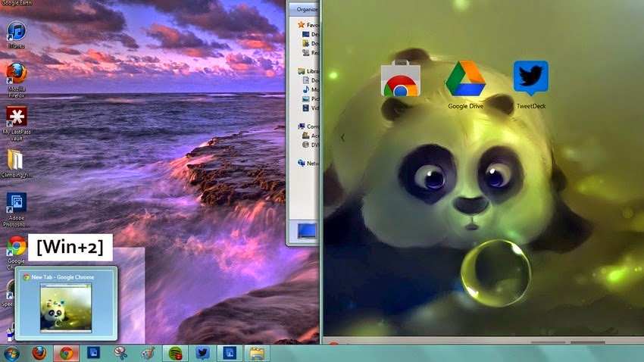The height and width of the screenshot is (362, 644).
Task: Select the highlighted Chrome taskbar button
Action: pos(66,353)
